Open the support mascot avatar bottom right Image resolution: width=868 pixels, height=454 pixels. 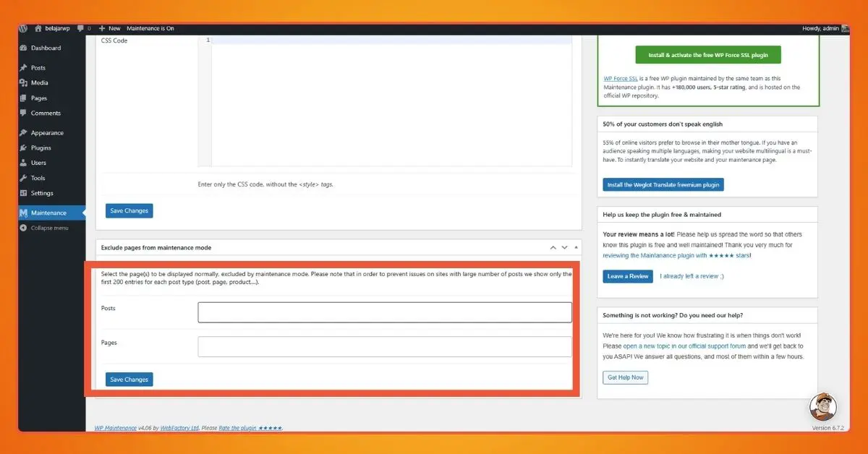823,407
